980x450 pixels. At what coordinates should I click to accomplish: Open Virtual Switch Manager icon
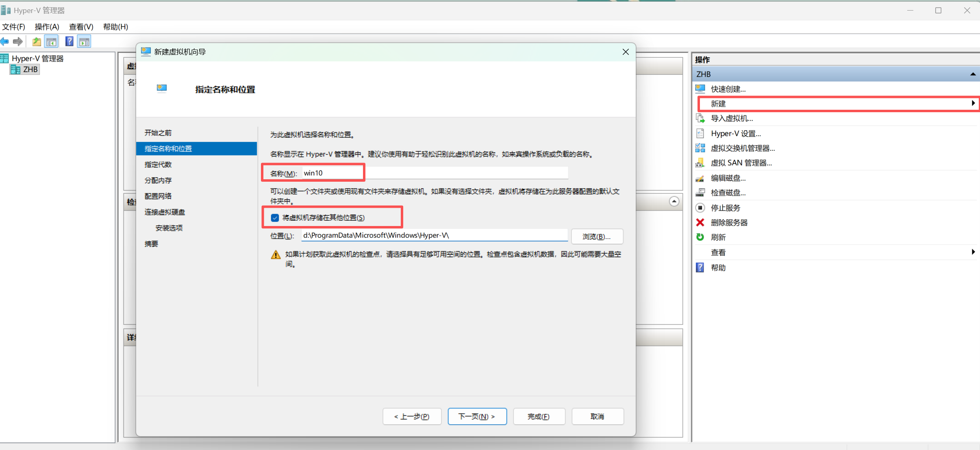700,148
